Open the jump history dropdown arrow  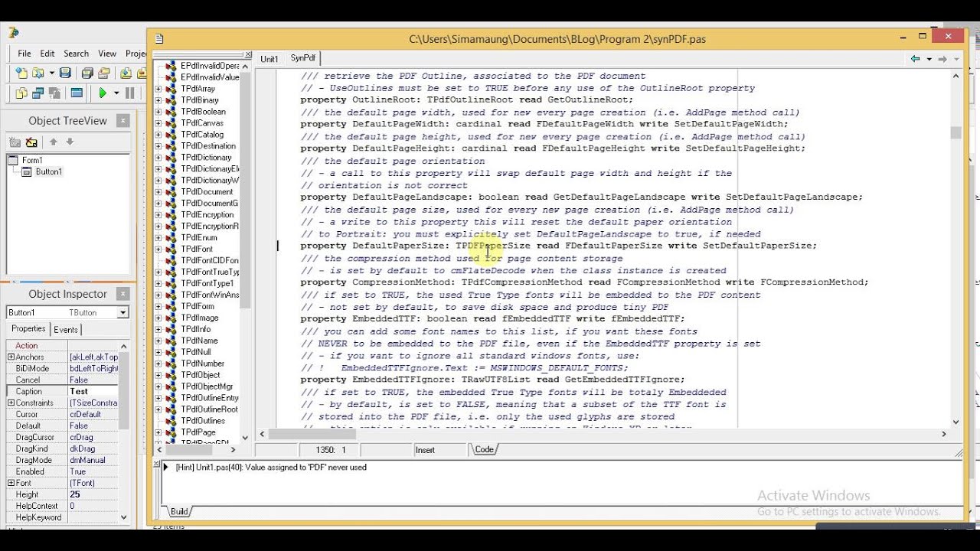coord(929,59)
